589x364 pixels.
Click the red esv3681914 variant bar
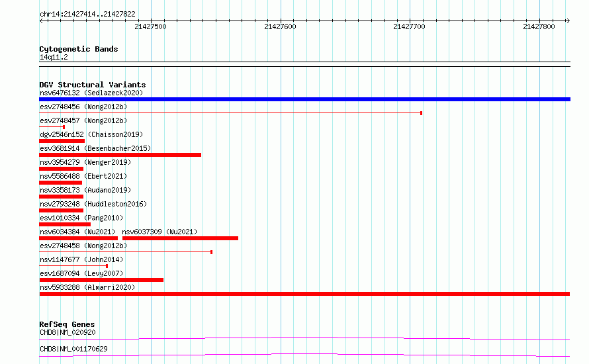(120, 155)
